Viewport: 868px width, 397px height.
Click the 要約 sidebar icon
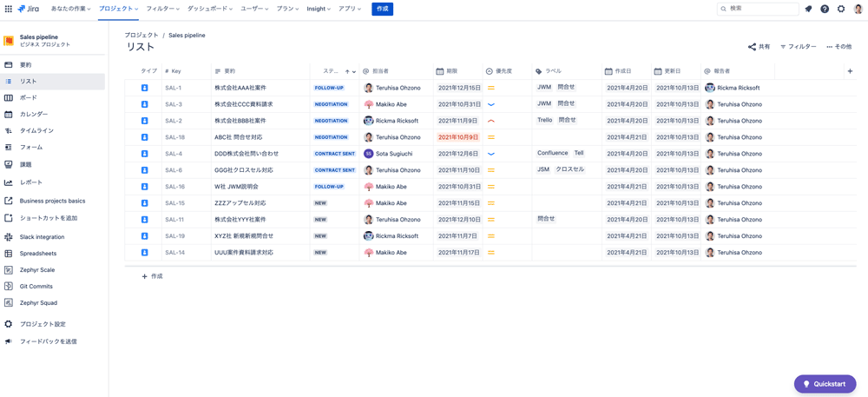tap(9, 65)
